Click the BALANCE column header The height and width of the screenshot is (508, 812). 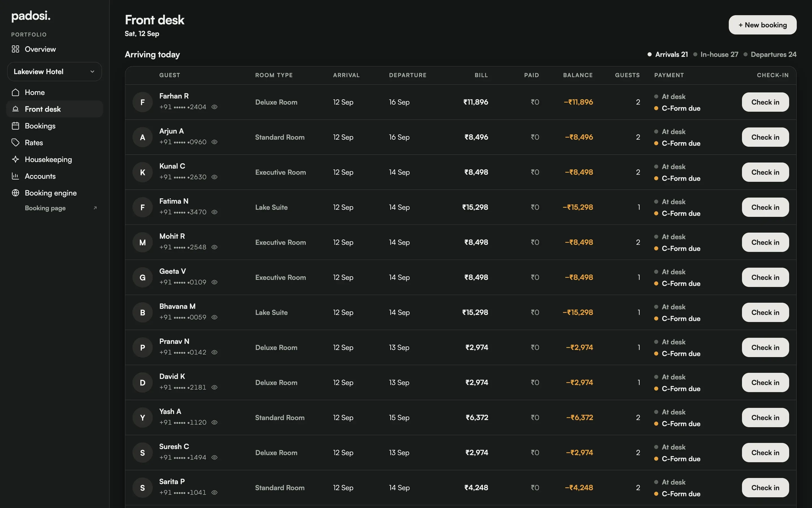coord(578,75)
